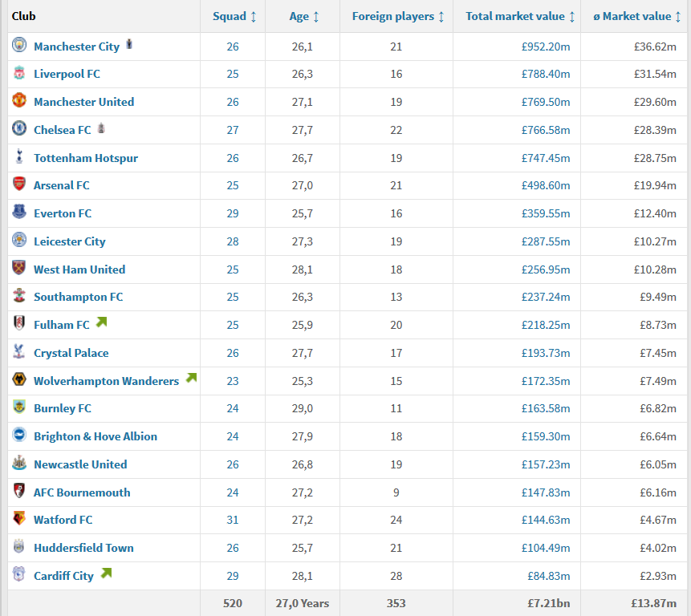Click the Arsenal FC club crest

[x=19, y=184]
